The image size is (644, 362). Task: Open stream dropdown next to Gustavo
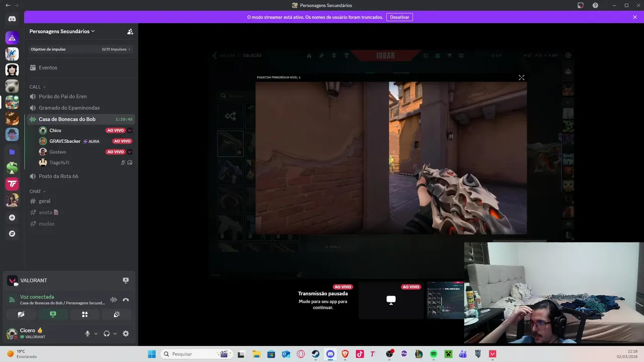pyautogui.click(x=130, y=152)
